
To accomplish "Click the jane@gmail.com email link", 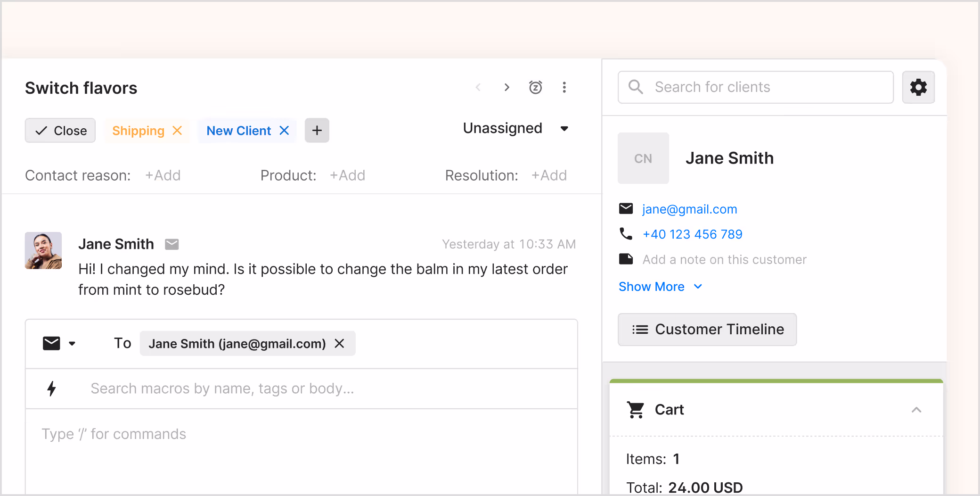I will click(x=689, y=209).
